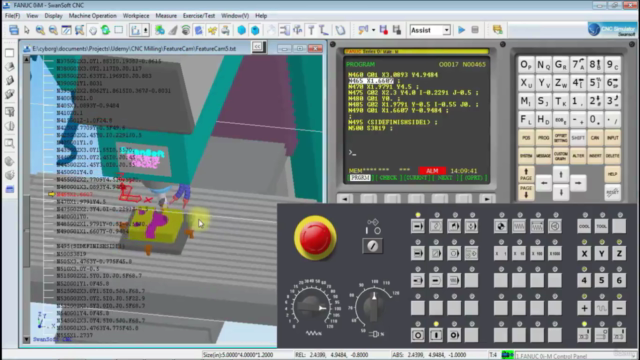
Task: Toggle the x100 increment button
Action: (x=537, y=253)
